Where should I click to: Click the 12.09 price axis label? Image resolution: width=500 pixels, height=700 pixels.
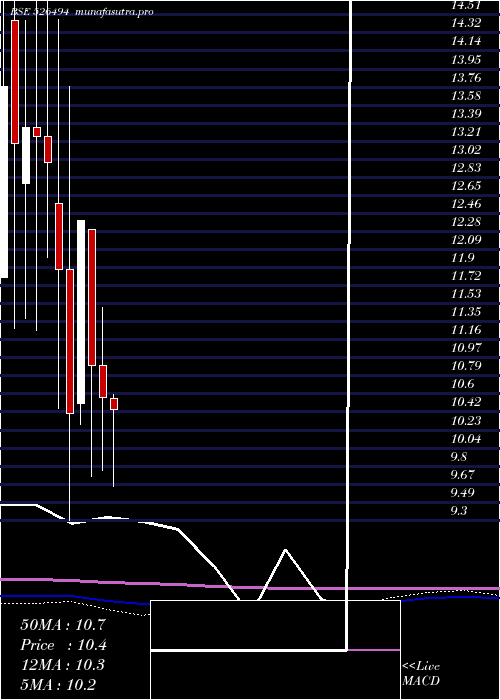click(466, 240)
